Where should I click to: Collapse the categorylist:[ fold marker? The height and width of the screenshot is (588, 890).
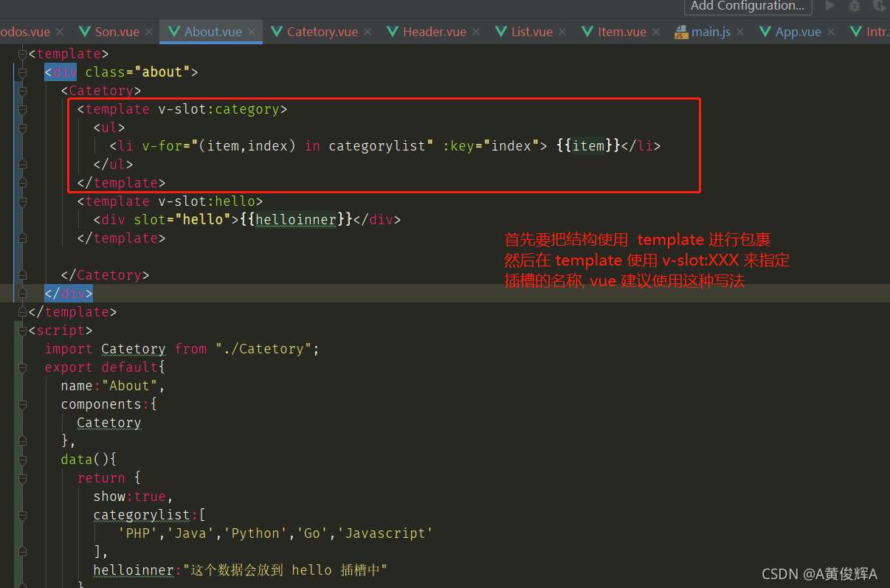pyautogui.click(x=22, y=515)
